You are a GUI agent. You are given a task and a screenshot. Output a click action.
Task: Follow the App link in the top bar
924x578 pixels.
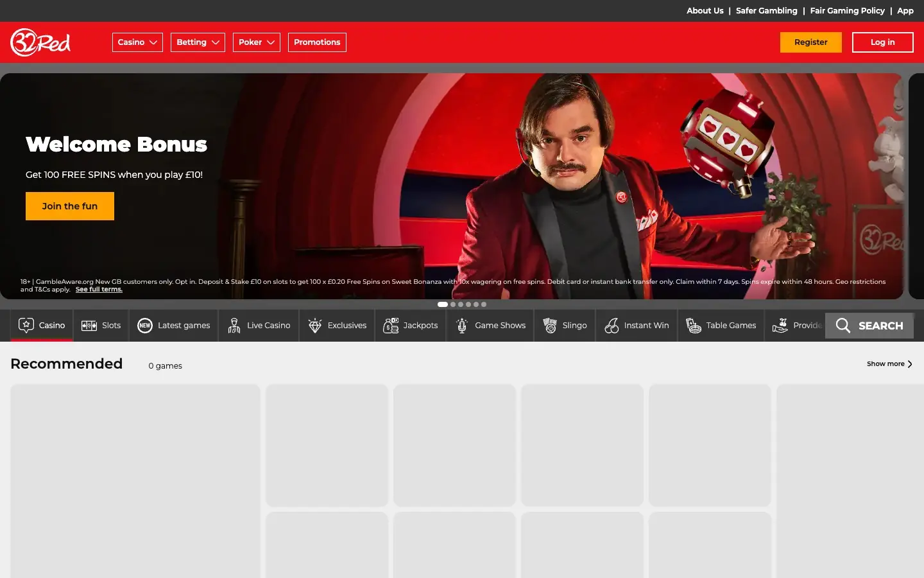[x=905, y=11]
